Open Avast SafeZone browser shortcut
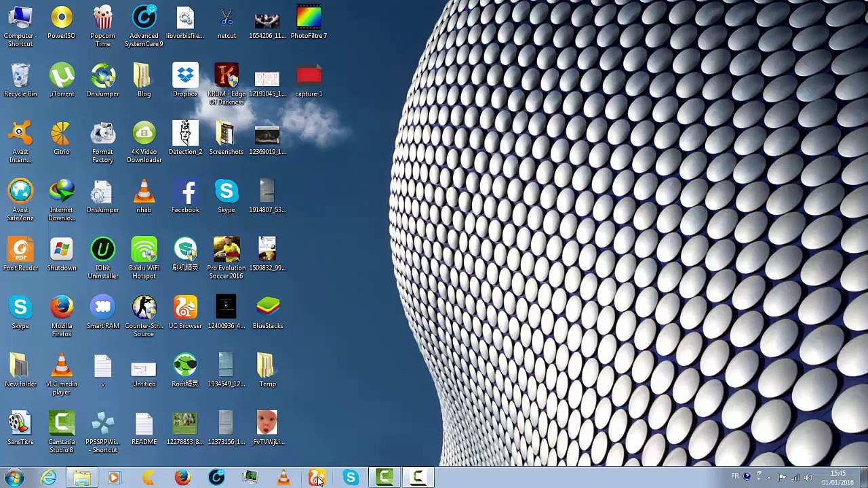The image size is (868, 488). tap(20, 200)
